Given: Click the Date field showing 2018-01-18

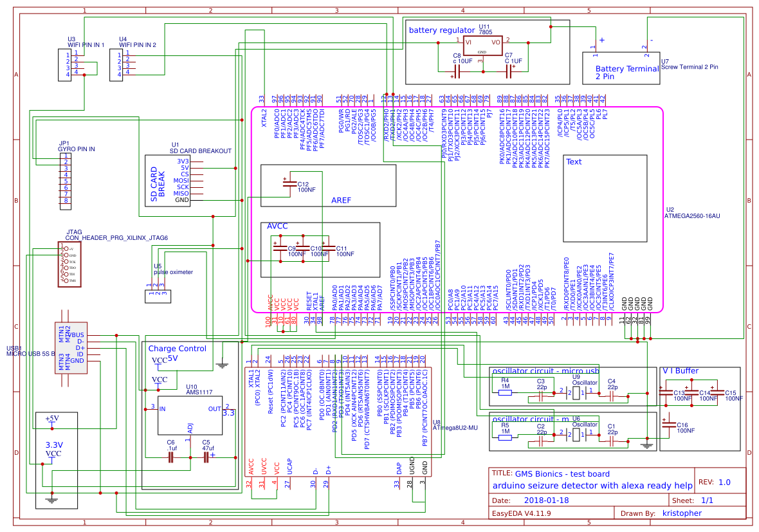Looking at the screenshot, I should coord(545,499).
